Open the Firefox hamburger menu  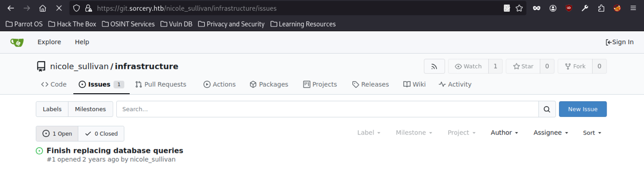coord(633,8)
